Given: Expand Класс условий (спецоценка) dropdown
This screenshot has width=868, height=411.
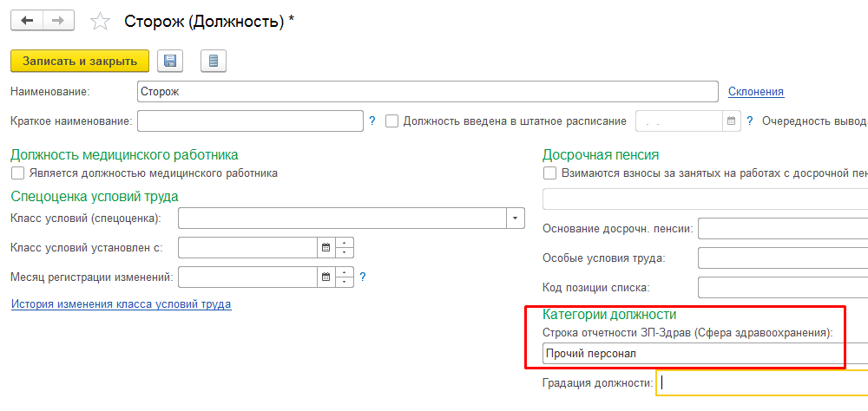Looking at the screenshot, I should (x=516, y=218).
